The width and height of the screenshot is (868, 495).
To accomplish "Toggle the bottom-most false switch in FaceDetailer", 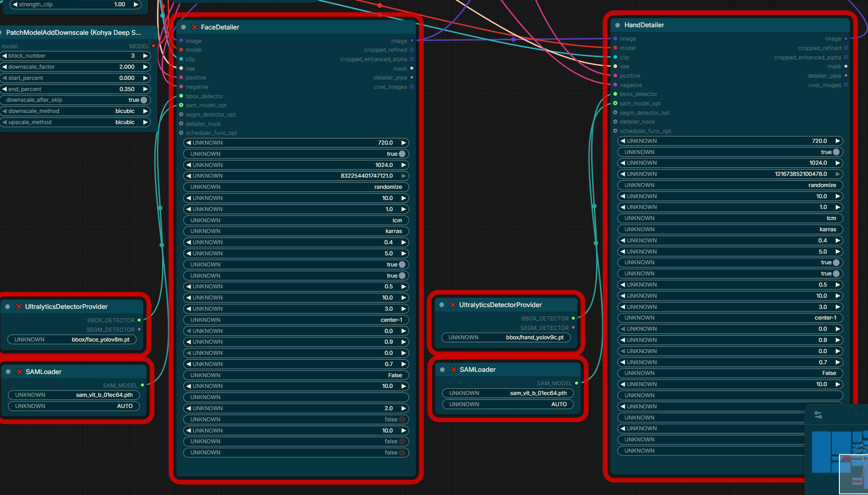I will 402,453.
